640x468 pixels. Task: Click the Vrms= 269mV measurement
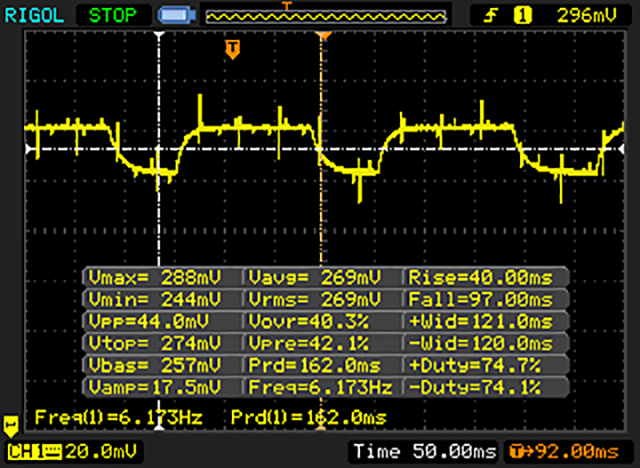click(x=315, y=299)
